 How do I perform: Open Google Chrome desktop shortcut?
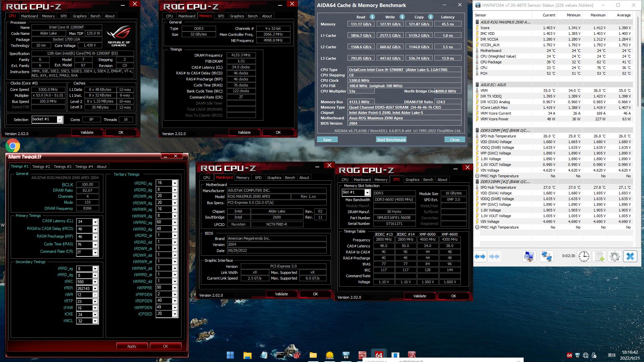[13, 146]
